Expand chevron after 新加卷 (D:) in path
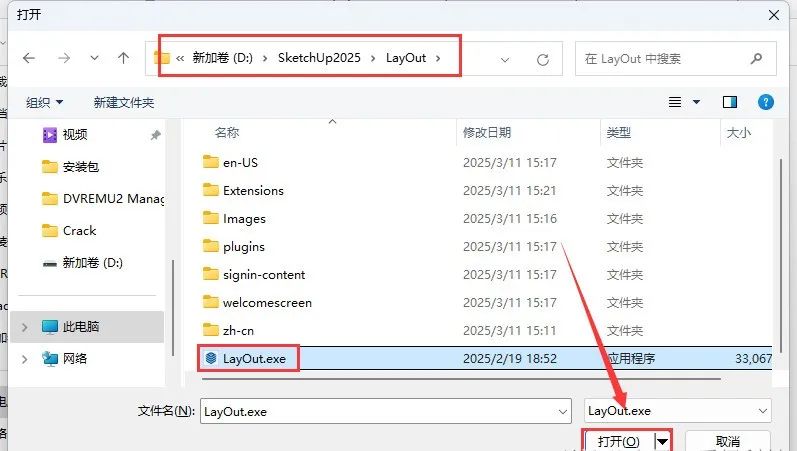The height and width of the screenshot is (451, 797). [x=265, y=58]
